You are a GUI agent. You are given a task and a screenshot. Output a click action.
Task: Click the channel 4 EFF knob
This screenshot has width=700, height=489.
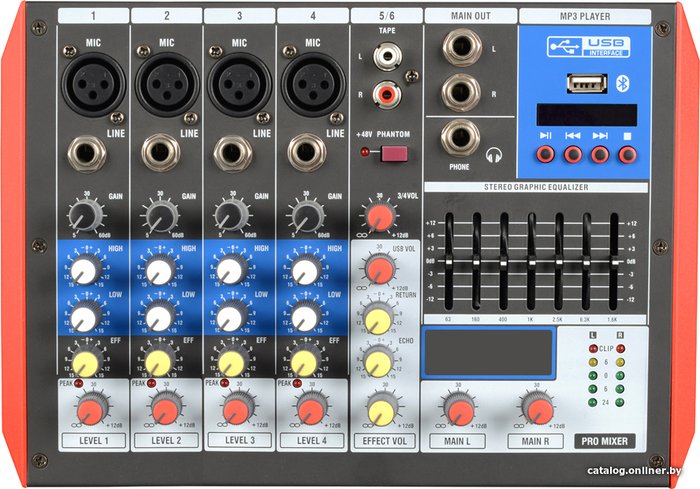click(304, 362)
